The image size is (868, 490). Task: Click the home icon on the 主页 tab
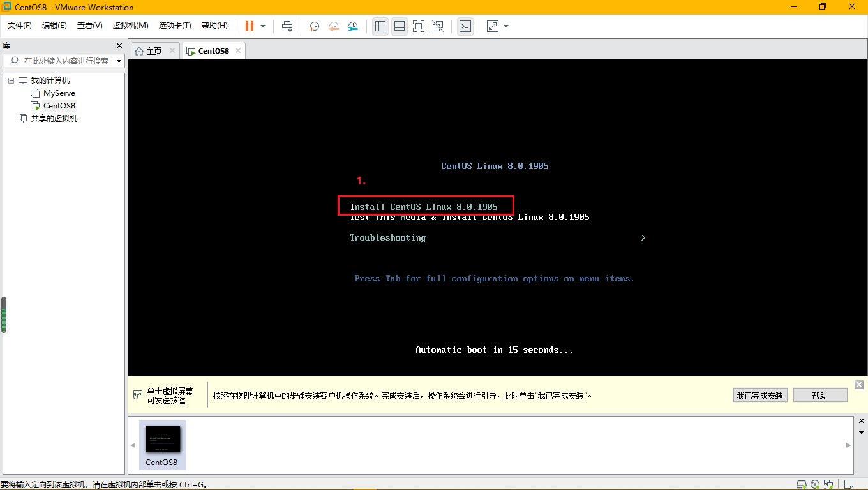[x=139, y=51]
